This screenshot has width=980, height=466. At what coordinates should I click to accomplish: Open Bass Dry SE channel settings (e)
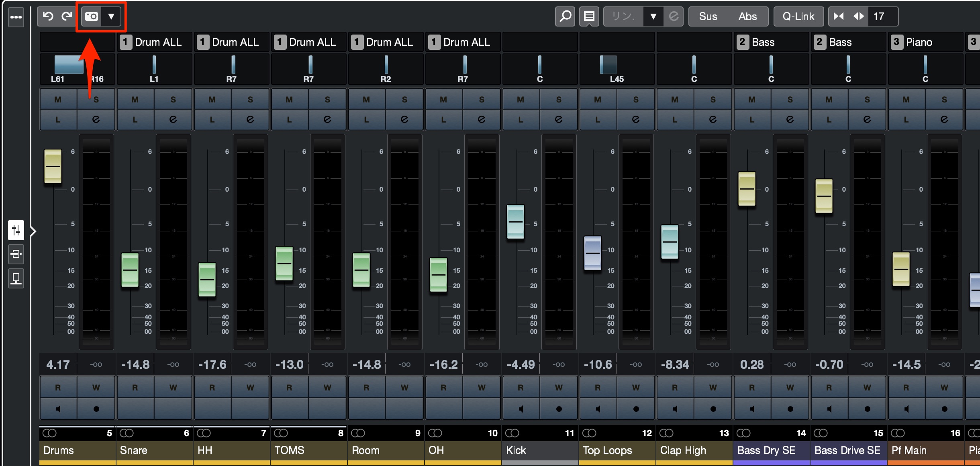click(x=790, y=119)
